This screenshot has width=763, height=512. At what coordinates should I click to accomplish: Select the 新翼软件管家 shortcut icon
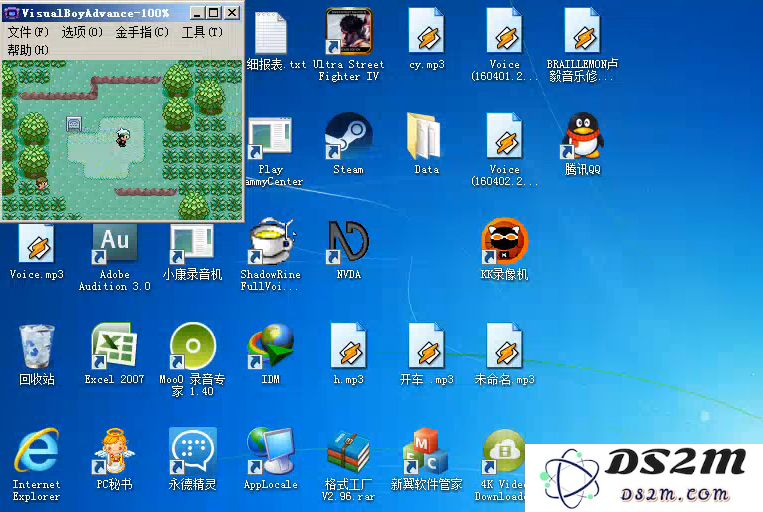[426, 451]
